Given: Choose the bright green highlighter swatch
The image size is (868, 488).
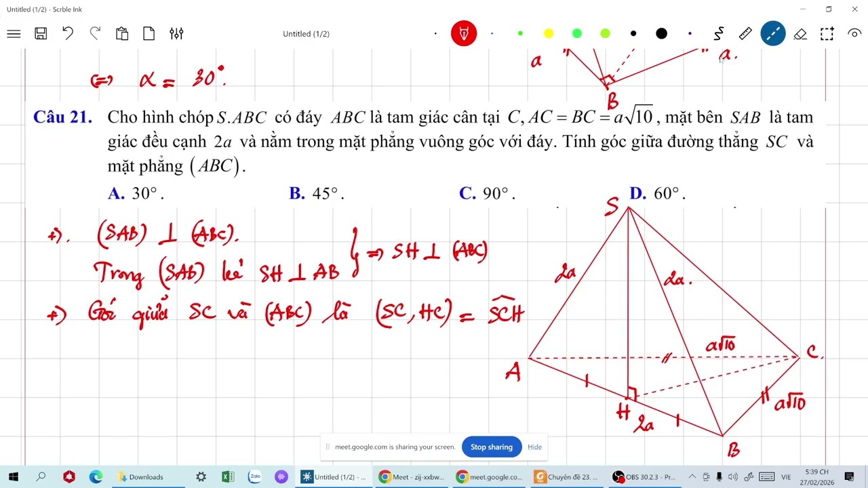Looking at the screenshot, I should tap(577, 34).
